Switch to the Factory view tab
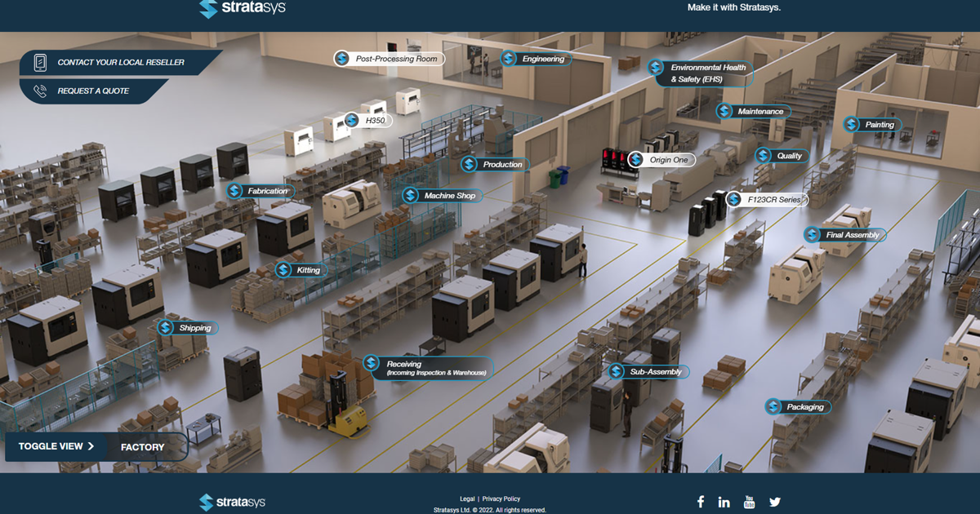 [142, 446]
